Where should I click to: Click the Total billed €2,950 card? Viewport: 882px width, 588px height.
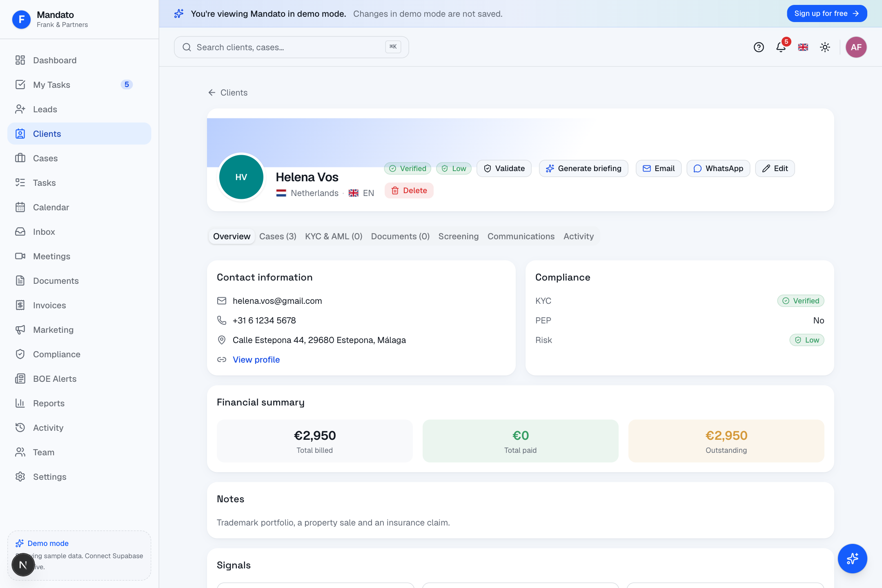point(314,441)
